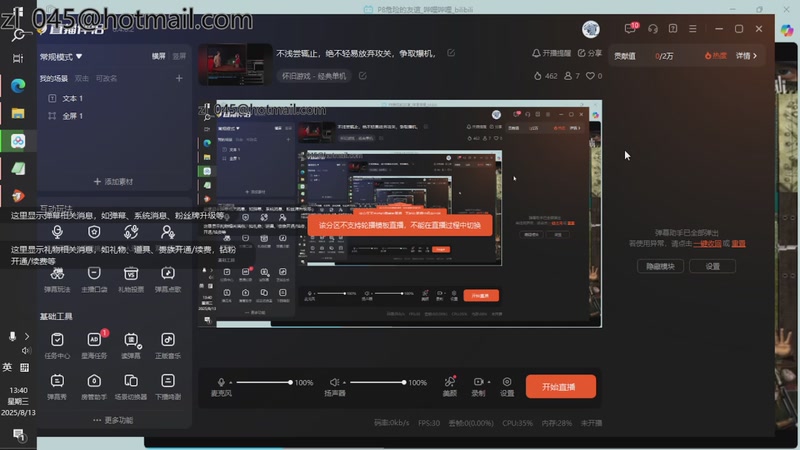Edit the stream title pencil icon
The height and width of the screenshot is (450, 800).
coord(451,53)
